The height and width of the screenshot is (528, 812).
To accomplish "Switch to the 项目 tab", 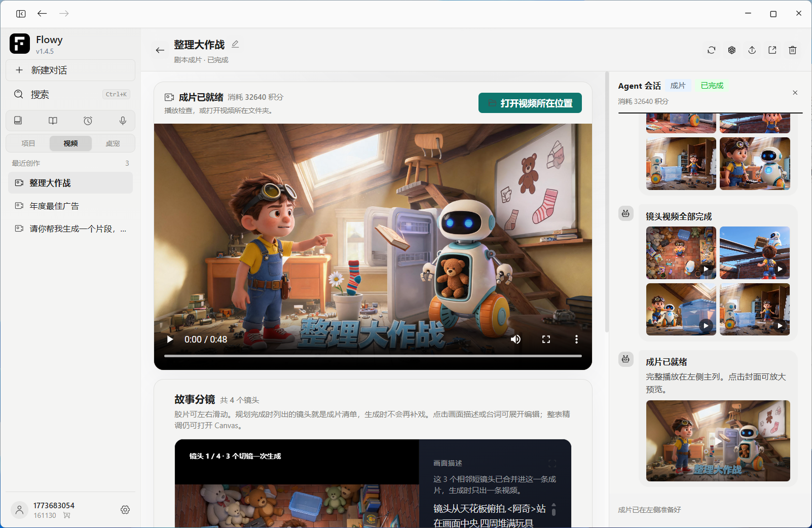I will [x=28, y=143].
